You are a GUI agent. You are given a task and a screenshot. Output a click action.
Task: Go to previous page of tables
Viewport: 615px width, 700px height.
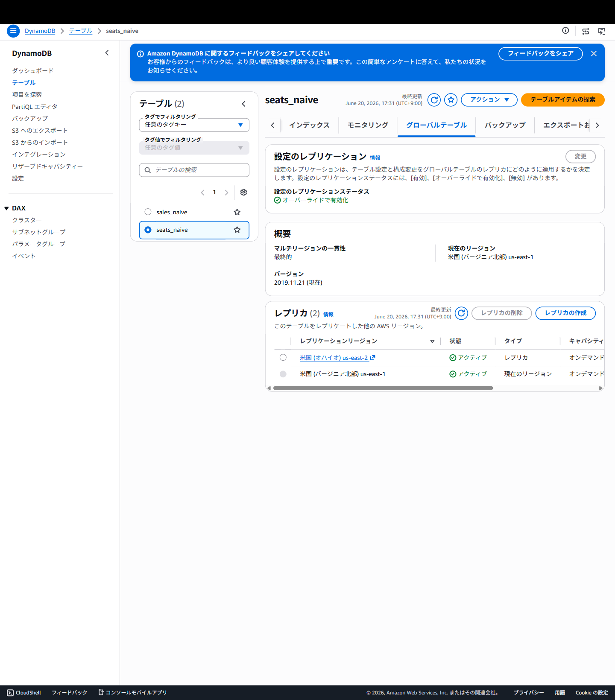[x=202, y=192]
